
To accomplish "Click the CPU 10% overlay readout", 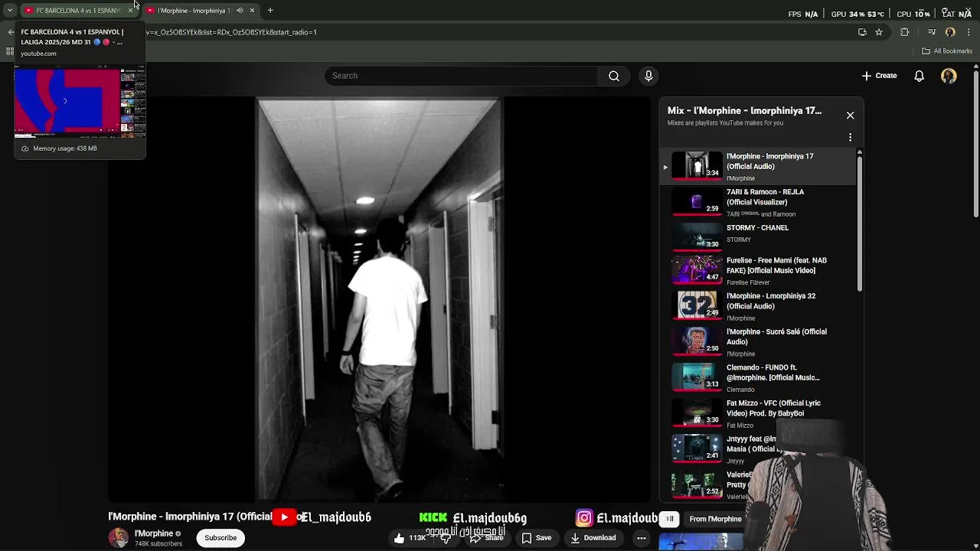I will (x=913, y=14).
